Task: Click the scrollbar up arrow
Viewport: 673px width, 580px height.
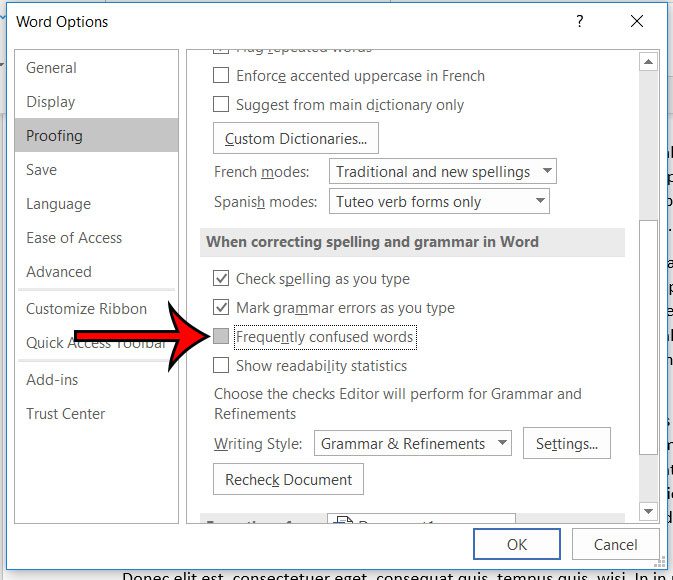Action: [x=648, y=62]
